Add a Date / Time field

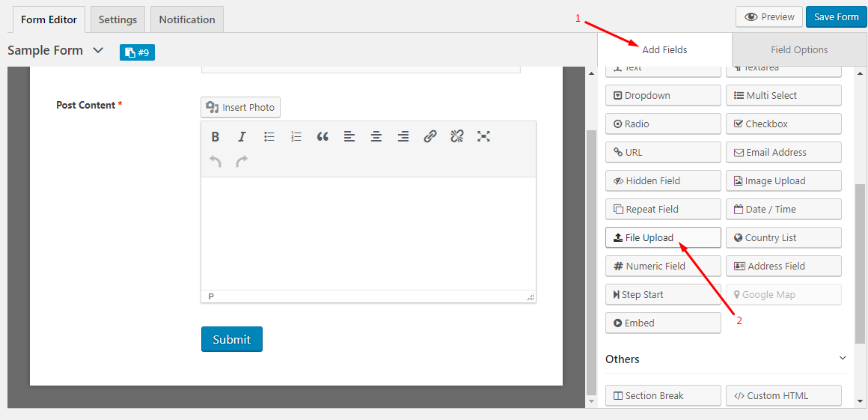(x=784, y=209)
